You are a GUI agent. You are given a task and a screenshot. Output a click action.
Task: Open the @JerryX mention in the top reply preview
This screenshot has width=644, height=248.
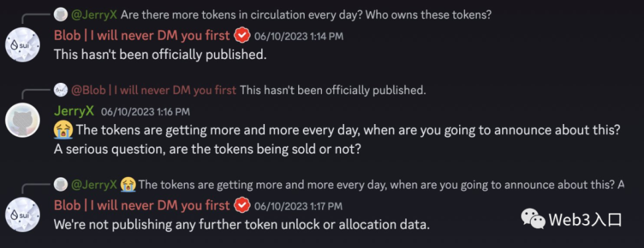tap(94, 15)
